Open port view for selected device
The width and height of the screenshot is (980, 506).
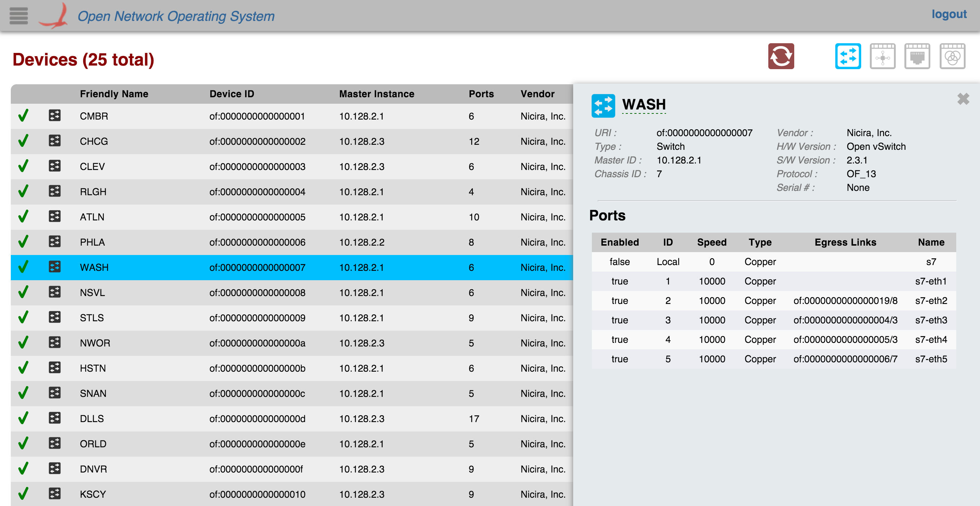(x=917, y=56)
